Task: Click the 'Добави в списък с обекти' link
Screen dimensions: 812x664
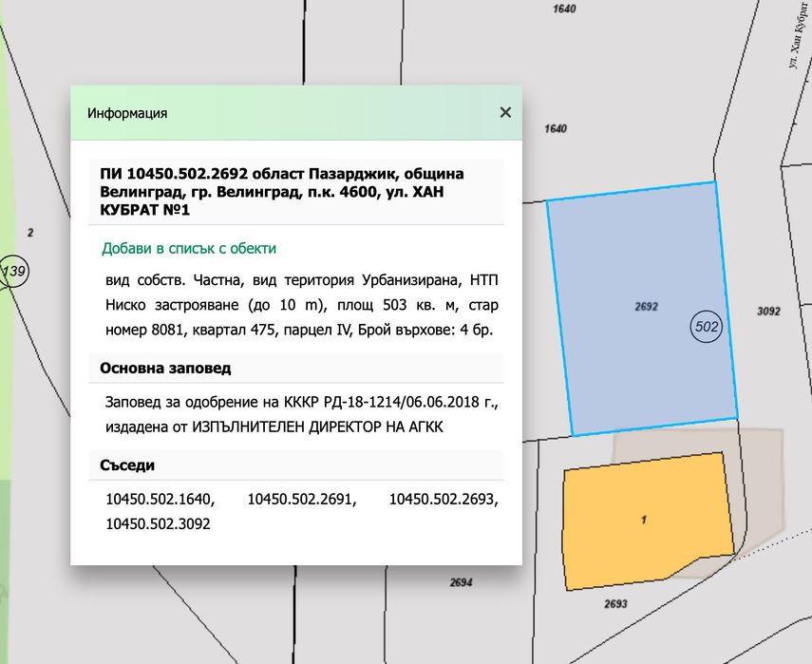Action: 189,248
